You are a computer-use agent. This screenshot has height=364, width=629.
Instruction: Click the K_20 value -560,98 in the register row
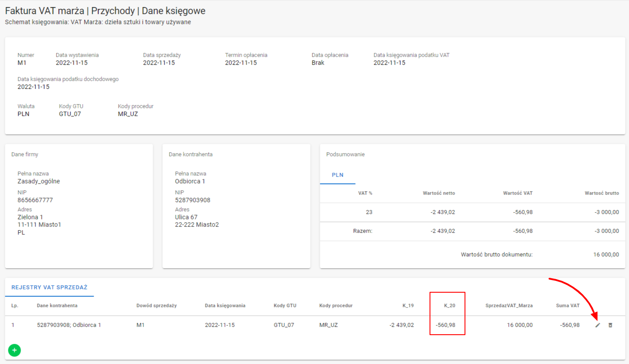coord(445,325)
